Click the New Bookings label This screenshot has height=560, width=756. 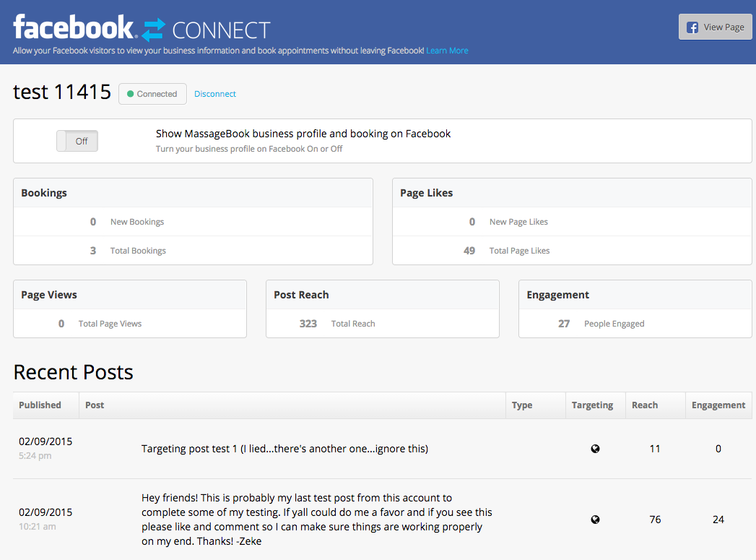(x=137, y=222)
